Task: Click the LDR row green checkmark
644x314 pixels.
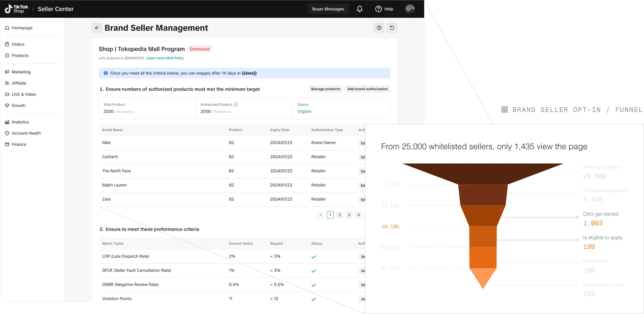Action: (314, 257)
